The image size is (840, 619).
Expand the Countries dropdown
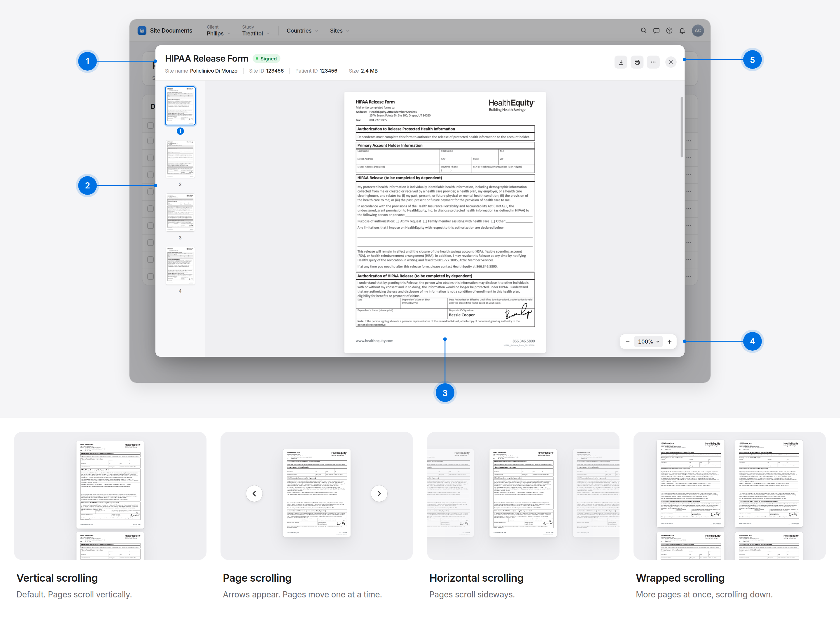pos(302,31)
